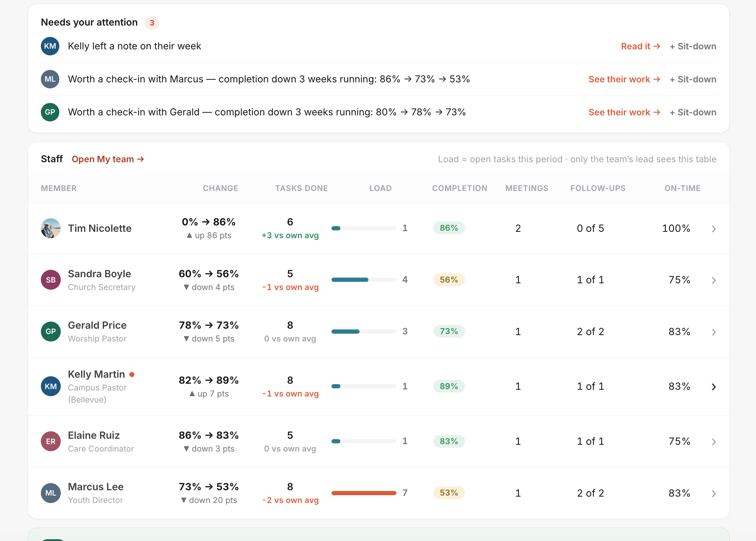Viewport: 756px width, 541px height.
Task: Click Kelly Martin's 89% completion badge
Action: (449, 386)
